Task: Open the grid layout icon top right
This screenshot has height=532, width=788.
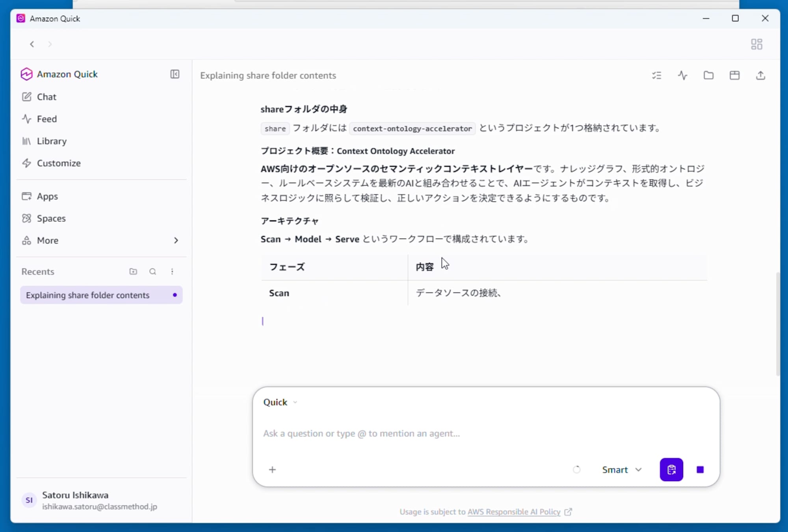Action: (756, 44)
